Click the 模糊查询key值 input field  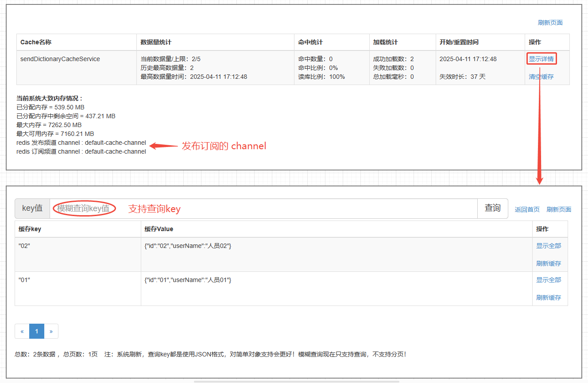(263, 209)
